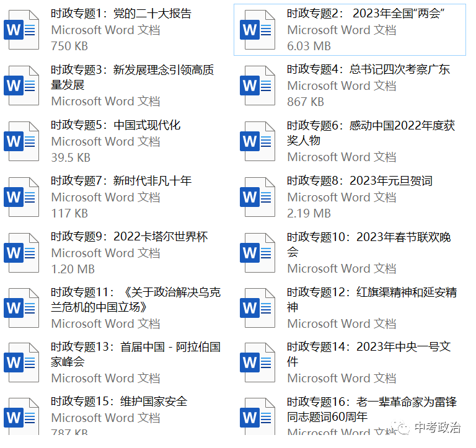Click 'Microsoft Word 文档' type under 时政专题1
The width and height of the screenshot is (476, 448).
(x=105, y=30)
